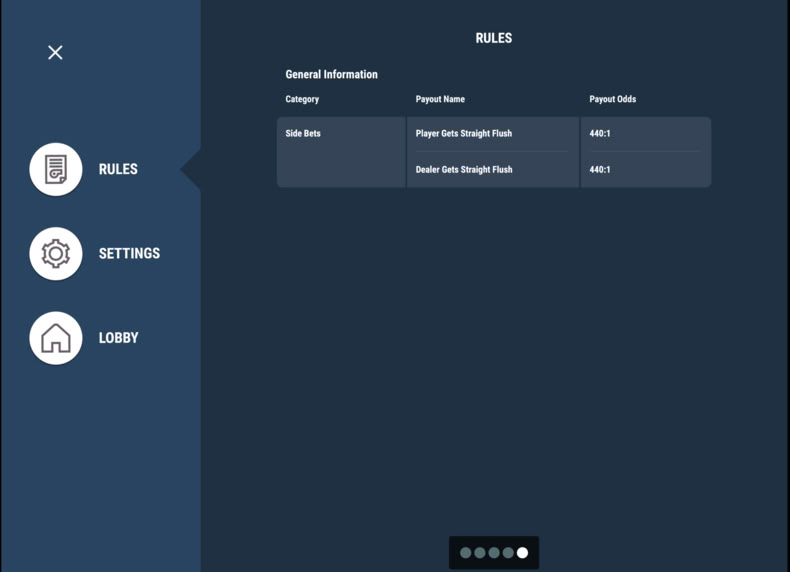The width and height of the screenshot is (790, 572).
Task: Click the Payout Odds column header
Action: click(613, 99)
